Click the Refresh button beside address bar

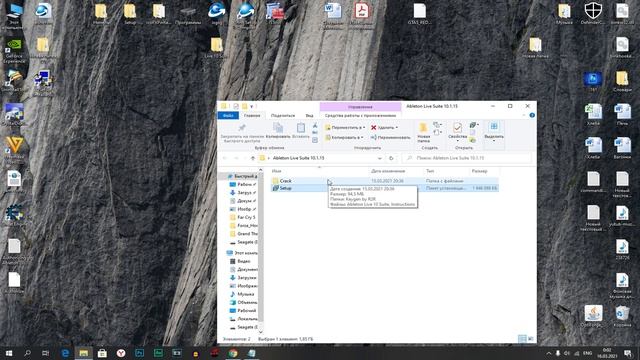(391, 158)
